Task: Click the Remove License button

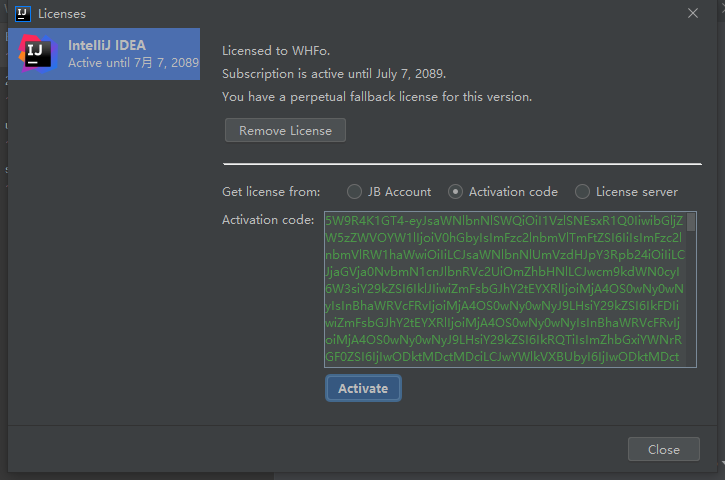Action: (x=285, y=130)
